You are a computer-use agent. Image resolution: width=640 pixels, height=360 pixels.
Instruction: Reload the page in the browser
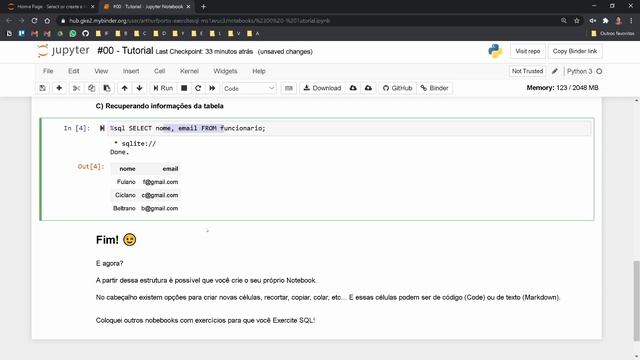tap(34, 20)
